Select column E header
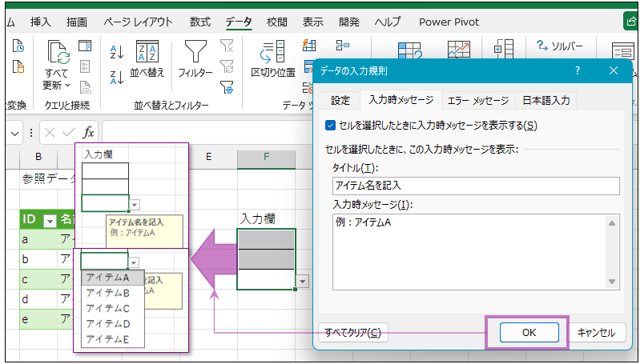 click(208, 157)
